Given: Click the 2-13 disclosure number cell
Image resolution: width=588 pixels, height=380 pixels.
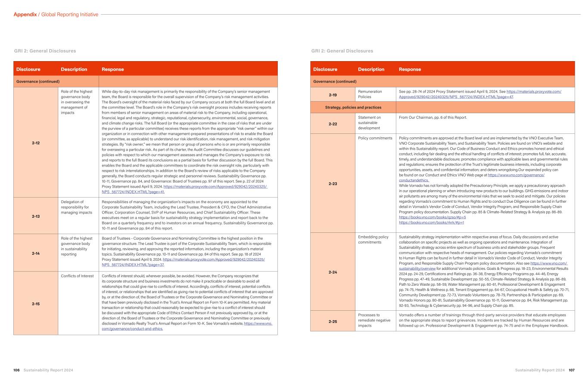Looking at the screenshot, I should pos(36,216).
